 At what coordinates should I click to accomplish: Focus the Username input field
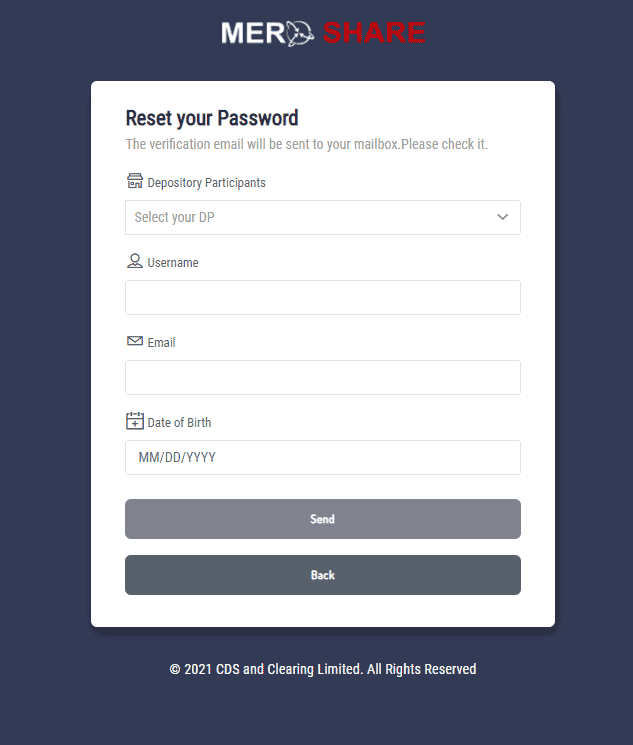(322, 297)
